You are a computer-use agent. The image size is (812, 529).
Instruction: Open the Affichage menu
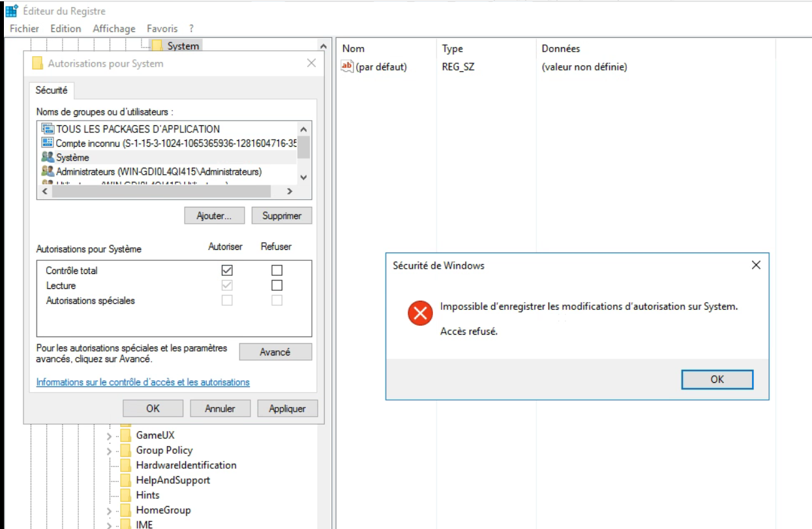[114, 29]
